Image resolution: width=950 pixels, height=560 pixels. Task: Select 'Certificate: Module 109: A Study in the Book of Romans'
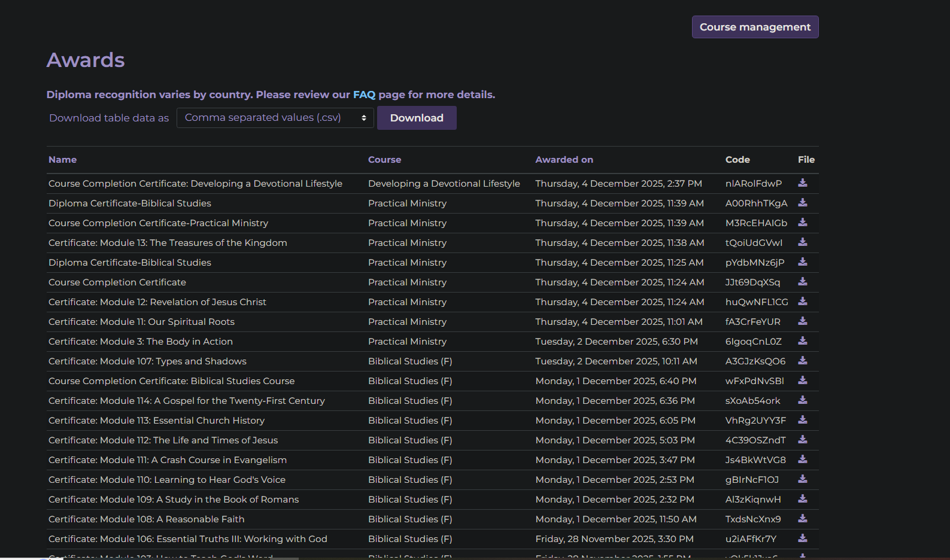click(174, 500)
